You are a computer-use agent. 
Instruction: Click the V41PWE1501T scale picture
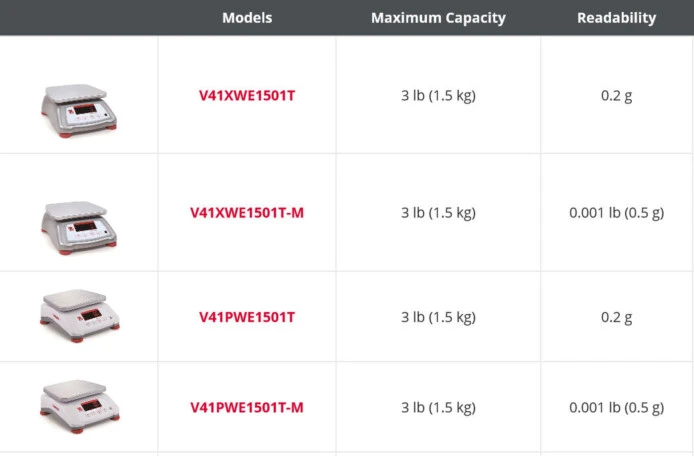(79, 311)
